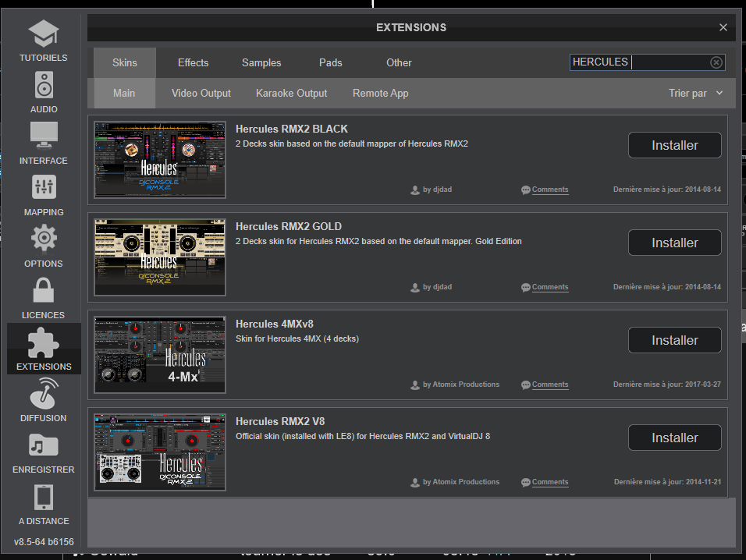746x560 pixels.
Task: Expand the Trier par dropdown
Action: (x=695, y=93)
